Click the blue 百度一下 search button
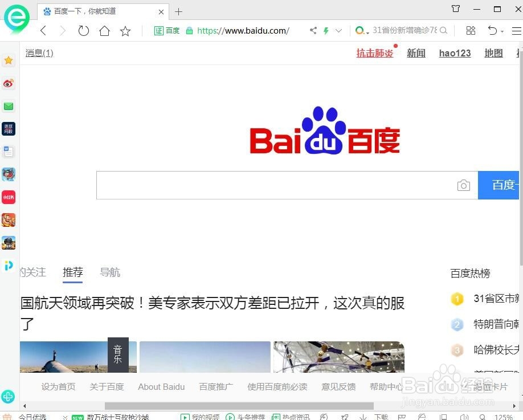523x420 pixels. coord(499,185)
